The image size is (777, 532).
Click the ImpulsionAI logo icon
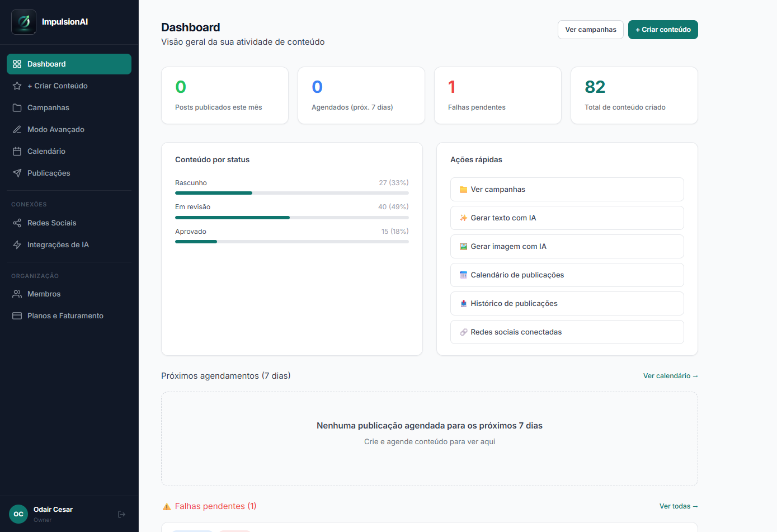(23, 22)
